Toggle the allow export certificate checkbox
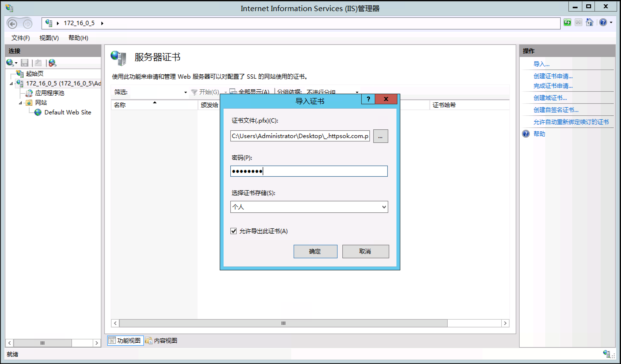The height and width of the screenshot is (364, 621). [233, 231]
